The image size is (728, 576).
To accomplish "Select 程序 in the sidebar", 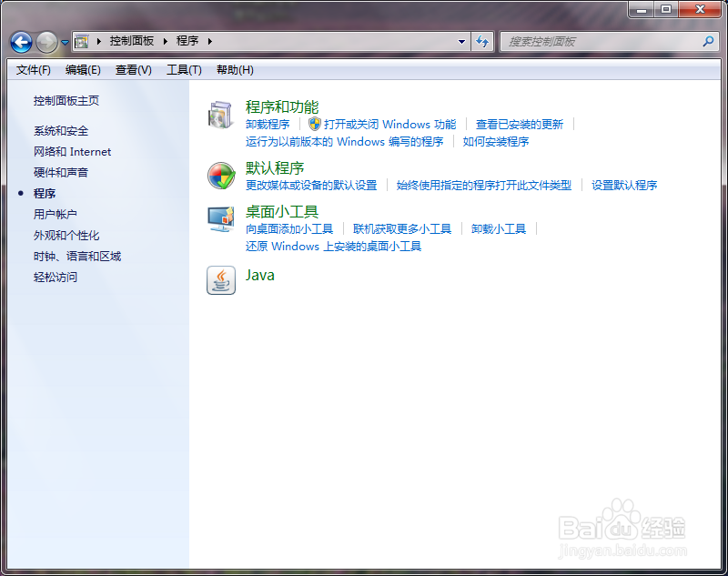I will pos(45,194).
